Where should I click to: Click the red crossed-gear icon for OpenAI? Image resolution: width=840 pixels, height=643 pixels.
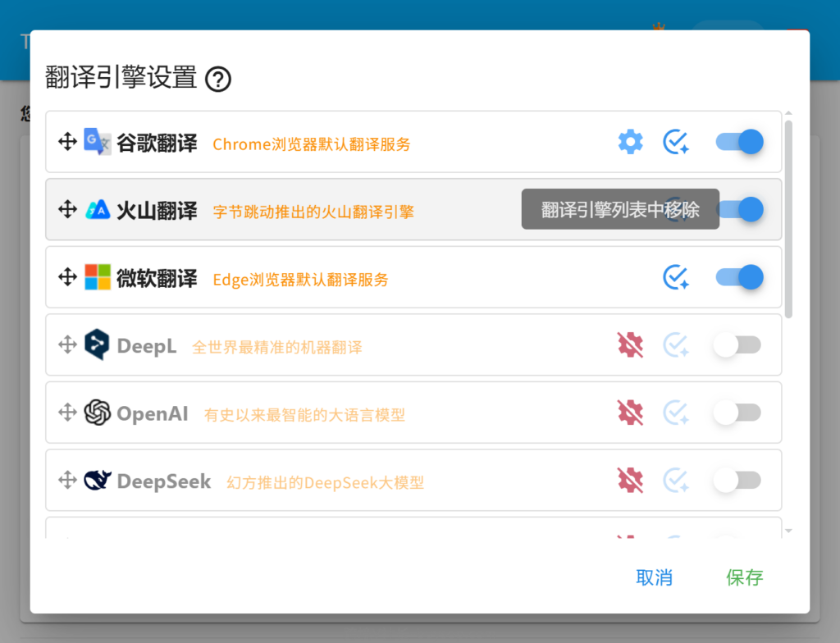pyautogui.click(x=631, y=413)
